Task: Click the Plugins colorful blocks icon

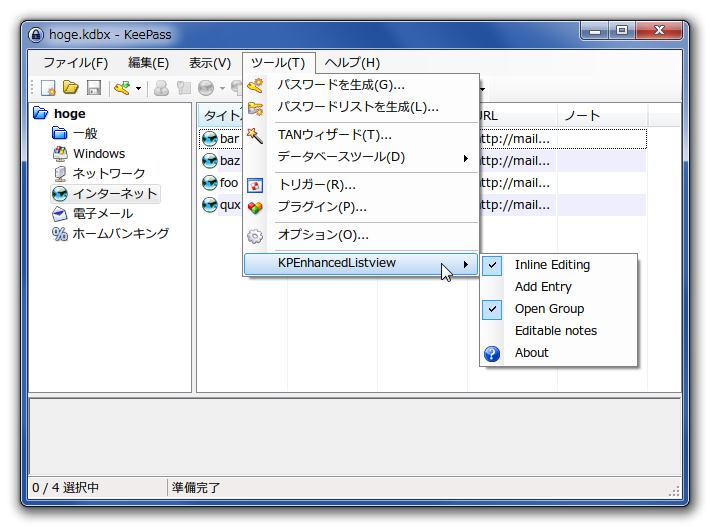Action: pyautogui.click(x=255, y=208)
